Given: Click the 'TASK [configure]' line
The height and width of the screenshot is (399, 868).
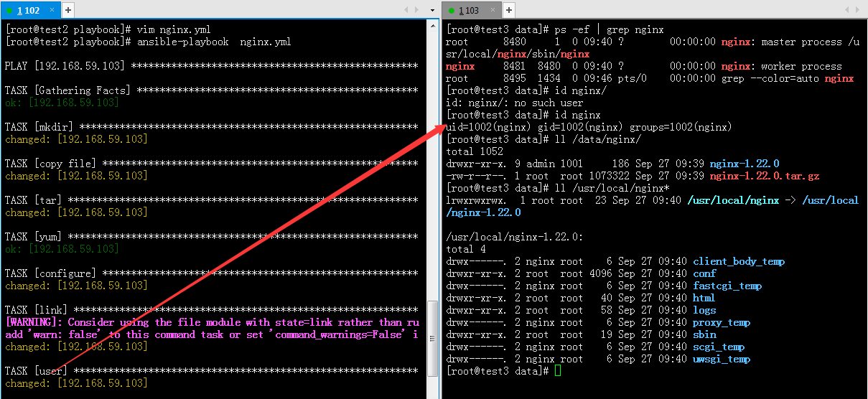Looking at the screenshot, I should click(x=211, y=273).
